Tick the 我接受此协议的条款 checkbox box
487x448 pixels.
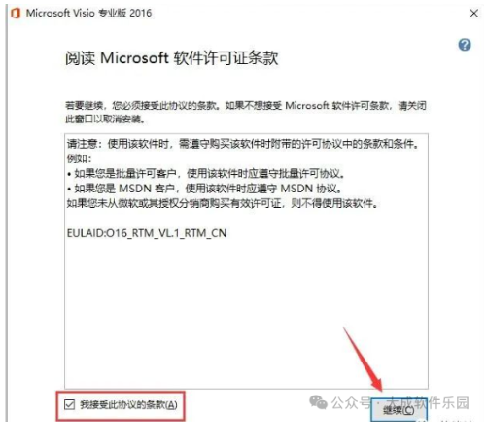(x=69, y=404)
